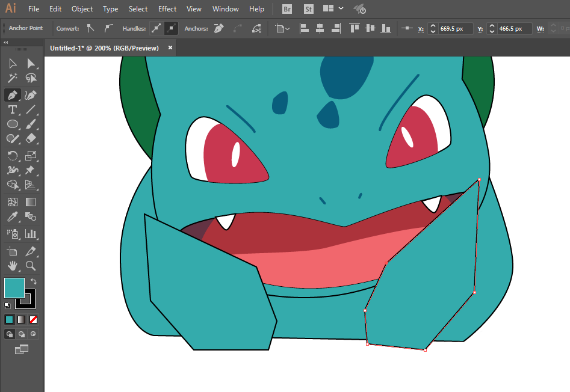Open Adobe Bridge with the Br icon
The image size is (570, 392).
click(288, 9)
